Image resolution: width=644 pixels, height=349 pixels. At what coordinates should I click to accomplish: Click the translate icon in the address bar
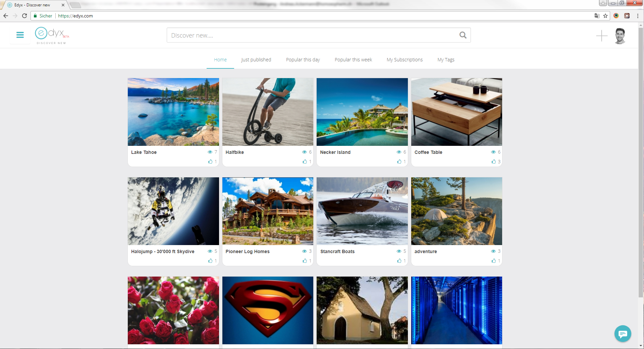597,16
